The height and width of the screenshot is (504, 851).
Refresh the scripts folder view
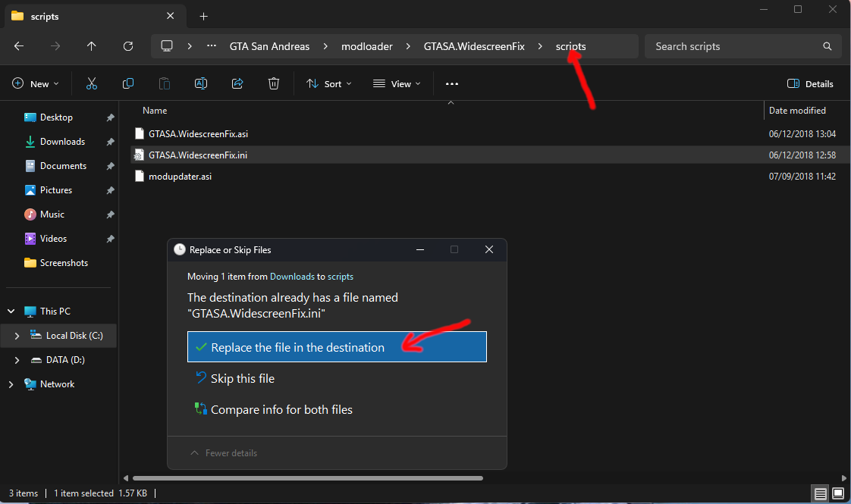pyautogui.click(x=128, y=47)
